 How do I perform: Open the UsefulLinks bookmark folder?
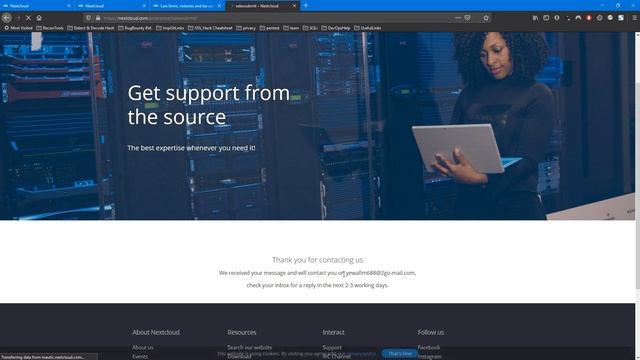pos(368,28)
